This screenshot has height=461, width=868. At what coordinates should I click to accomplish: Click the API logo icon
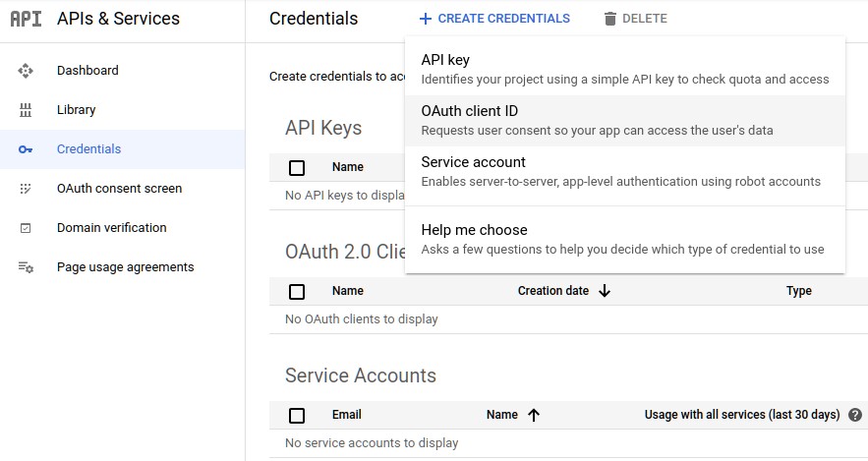[26, 19]
